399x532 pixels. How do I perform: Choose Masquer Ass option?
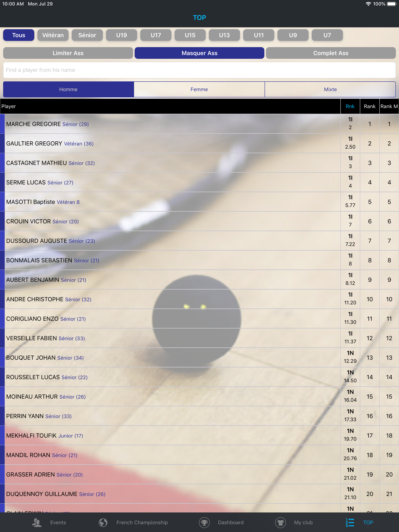pos(199,53)
